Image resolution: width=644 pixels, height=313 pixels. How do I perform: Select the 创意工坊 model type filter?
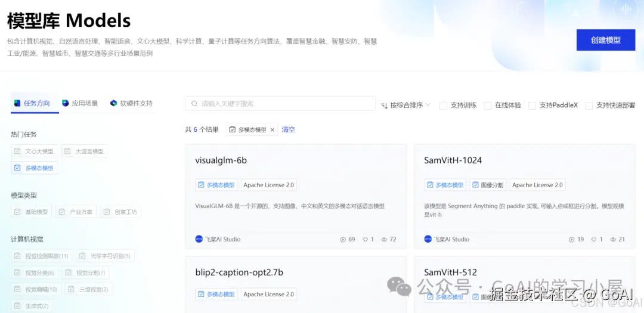point(120,212)
